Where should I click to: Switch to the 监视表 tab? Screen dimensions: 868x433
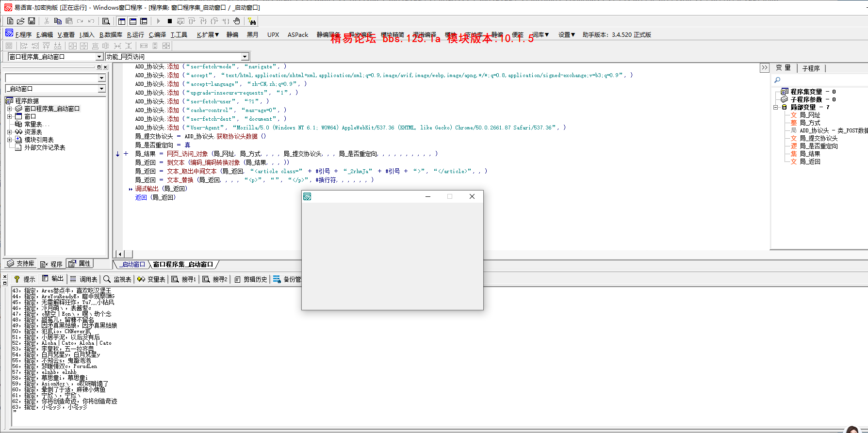[117, 279]
